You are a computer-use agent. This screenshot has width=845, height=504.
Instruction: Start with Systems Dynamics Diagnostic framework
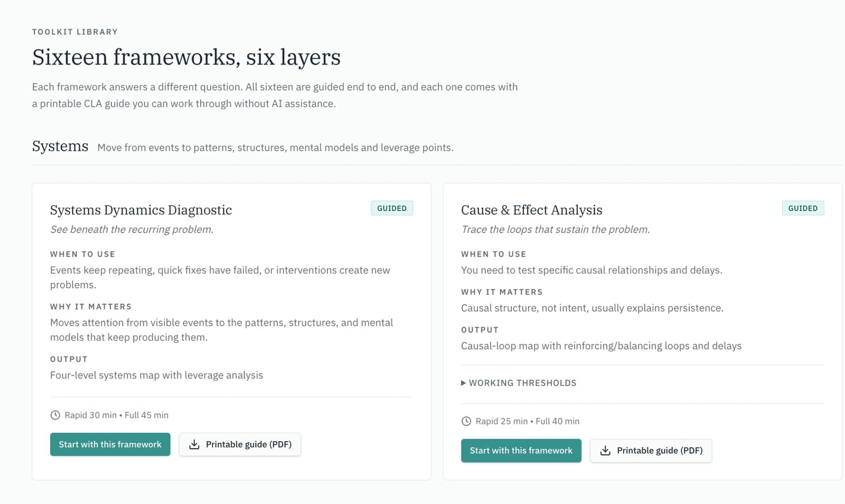coord(110,444)
